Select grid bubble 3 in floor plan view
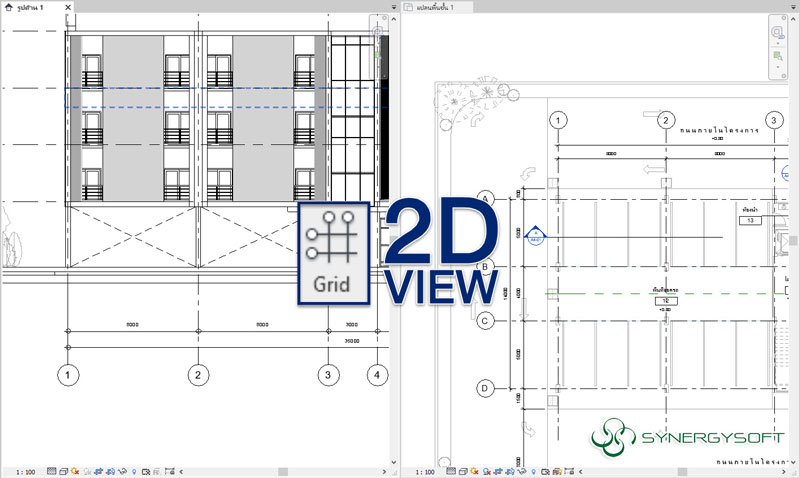Screen dimensions: 800x478 tap(774, 120)
